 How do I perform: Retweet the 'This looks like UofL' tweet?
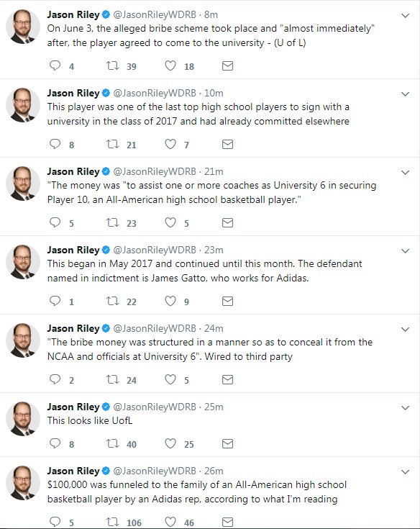pos(113,443)
